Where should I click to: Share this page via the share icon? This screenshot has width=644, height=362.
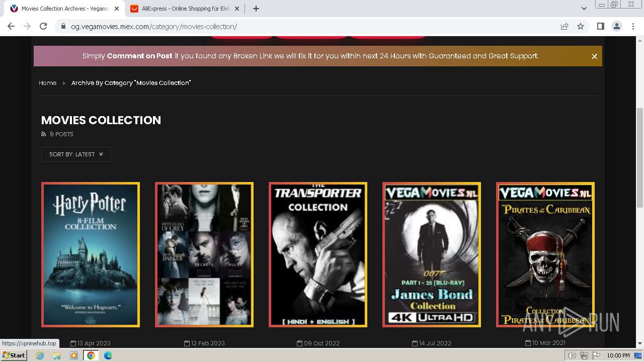565,26
